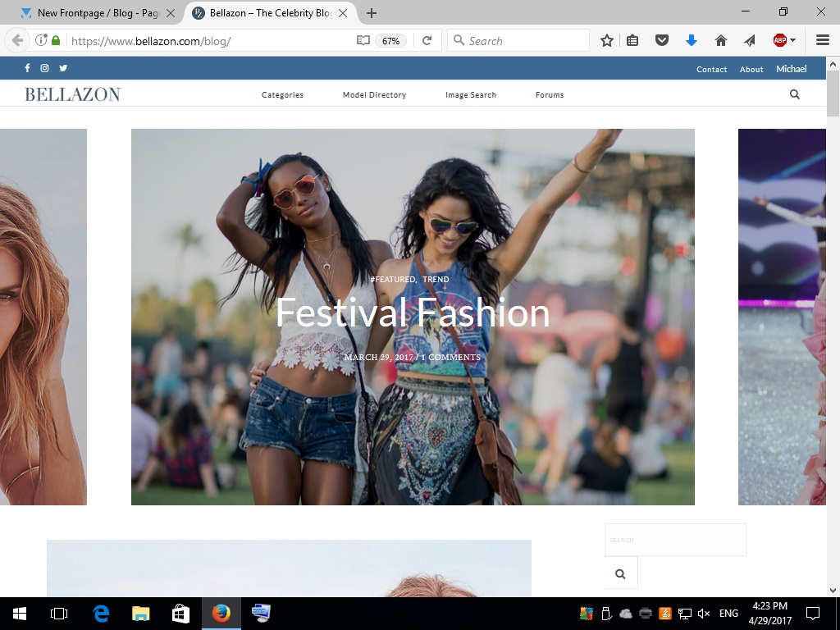Expand the Adblock Plus dropdown arrow
The width and height of the screenshot is (840, 630).
point(793,40)
